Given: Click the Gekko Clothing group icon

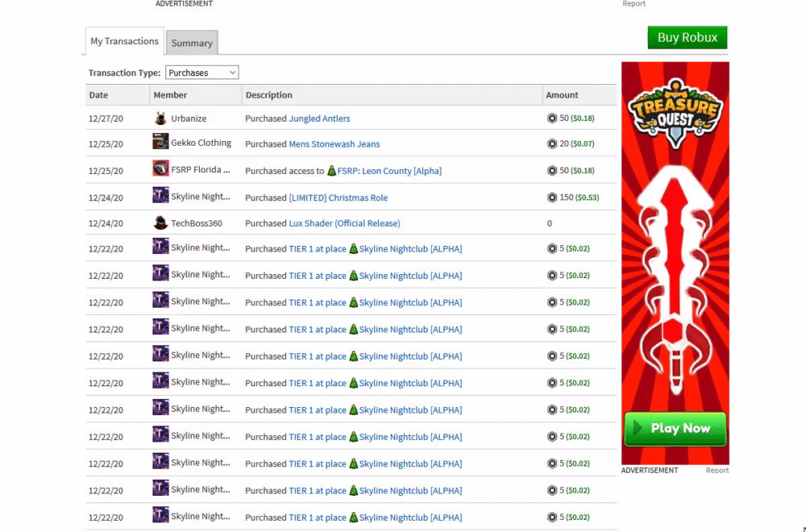Looking at the screenshot, I should [x=160, y=141].
